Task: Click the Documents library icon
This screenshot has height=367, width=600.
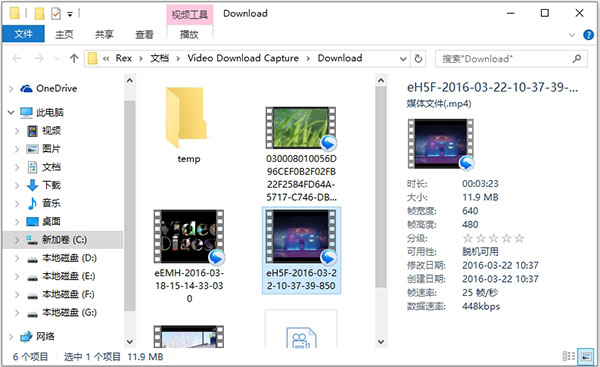Action: pyautogui.click(x=33, y=167)
